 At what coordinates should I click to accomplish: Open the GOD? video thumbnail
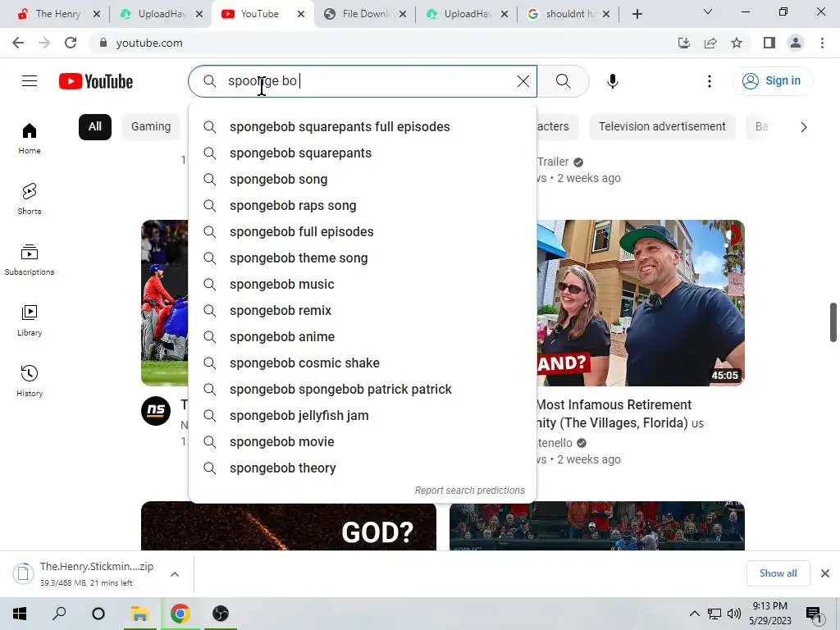[289, 526]
